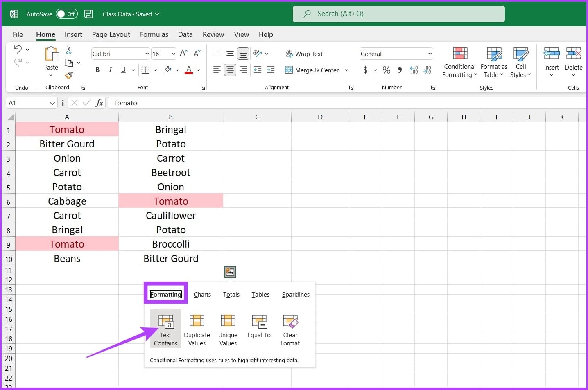This screenshot has height=390, width=588.
Task: Toggle Center horizontal alignment
Action: [x=230, y=70]
